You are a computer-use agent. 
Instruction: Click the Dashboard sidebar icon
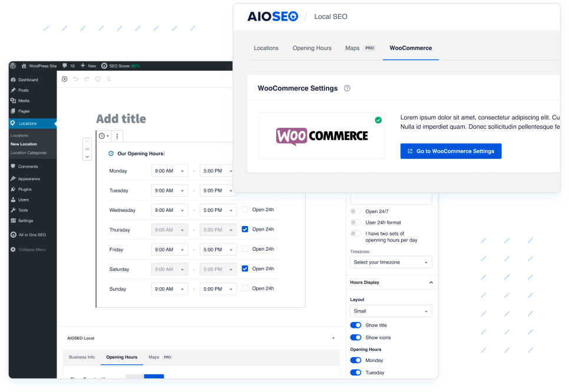click(14, 79)
